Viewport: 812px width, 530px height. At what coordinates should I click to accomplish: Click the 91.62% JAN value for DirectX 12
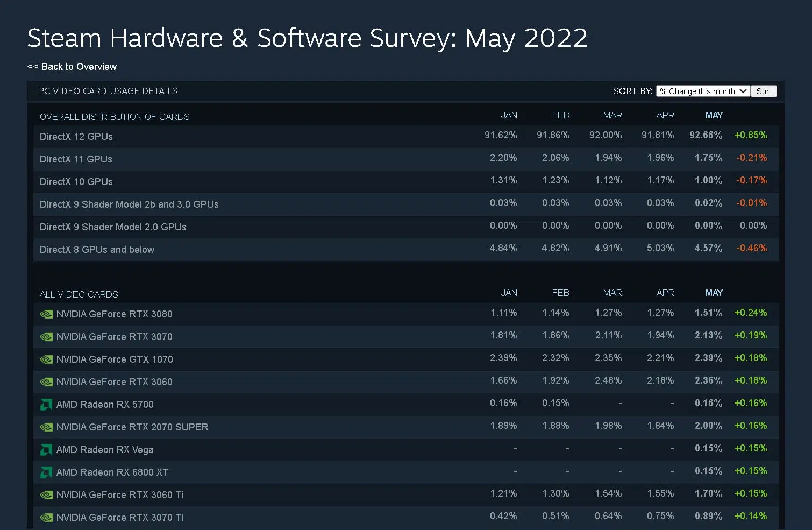point(501,135)
